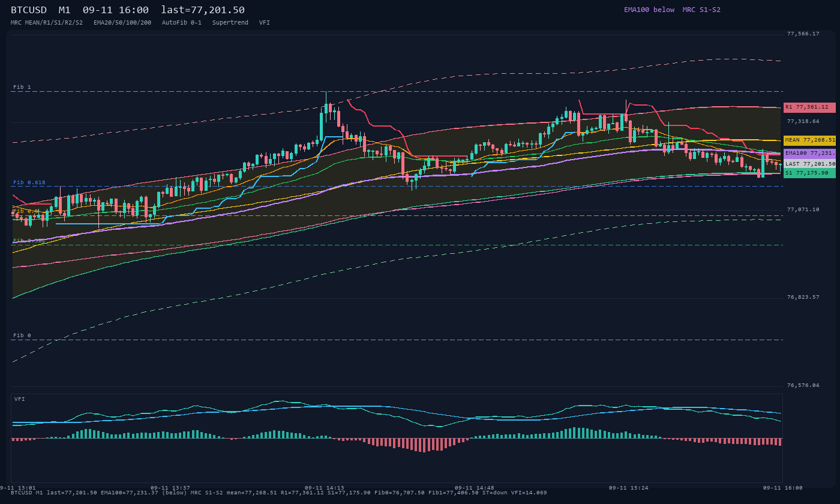This screenshot has width=840, height=504.
Task: Click the 77,071.10 price axis label
Action: 803,209
